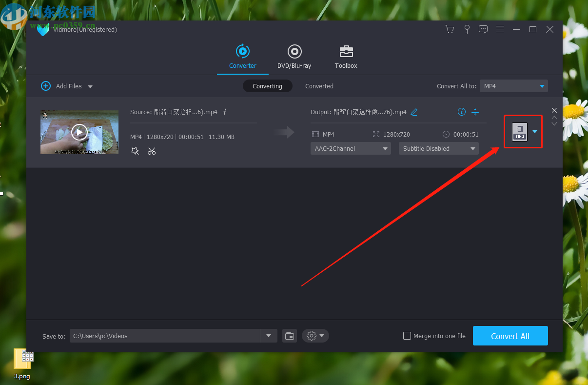Click the compress/split output icon
This screenshot has width=588, height=385.
pos(475,112)
